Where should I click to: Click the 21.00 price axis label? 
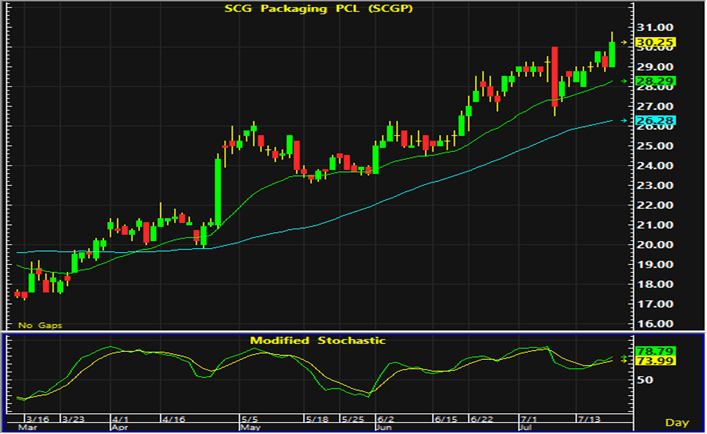point(655,225)
